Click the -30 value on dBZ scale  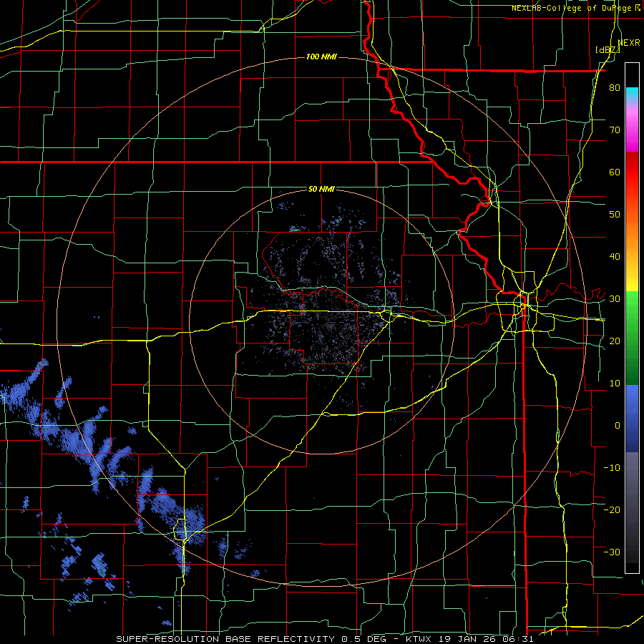click(x=612, y=552)
